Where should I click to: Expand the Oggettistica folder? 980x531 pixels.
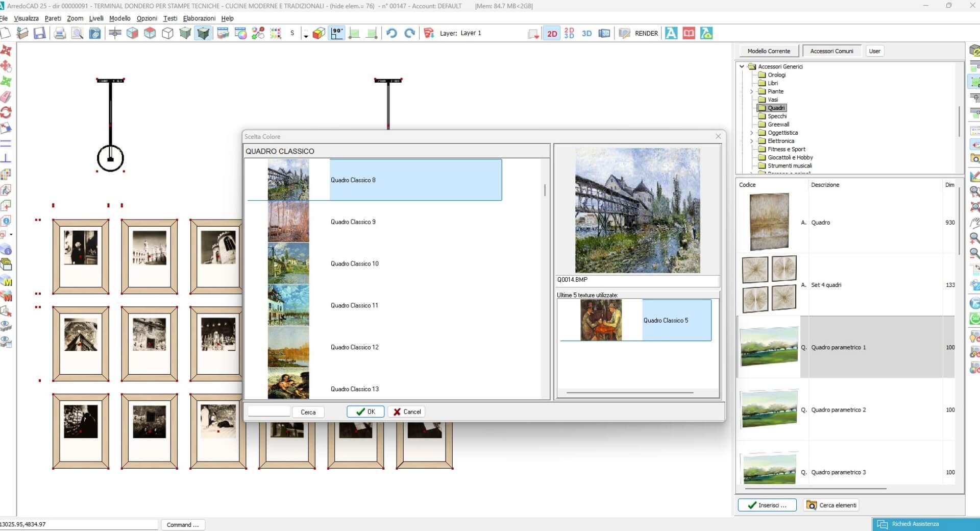click(x=751, y=133)
